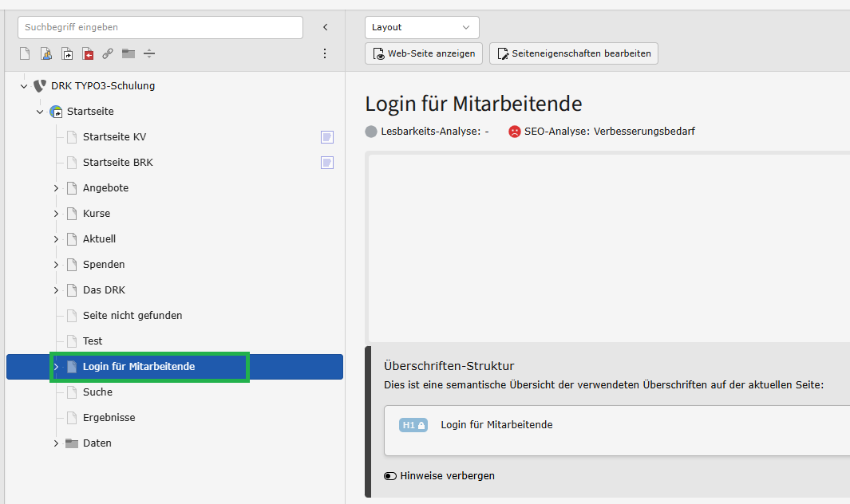Expand the Daten folder branch

tap(56, 443)
